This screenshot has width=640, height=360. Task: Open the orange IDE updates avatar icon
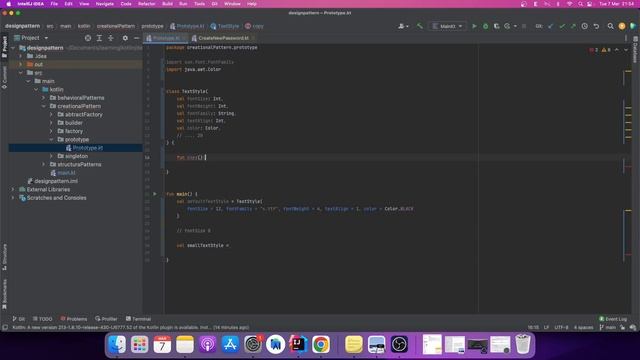tap(622, 26)
